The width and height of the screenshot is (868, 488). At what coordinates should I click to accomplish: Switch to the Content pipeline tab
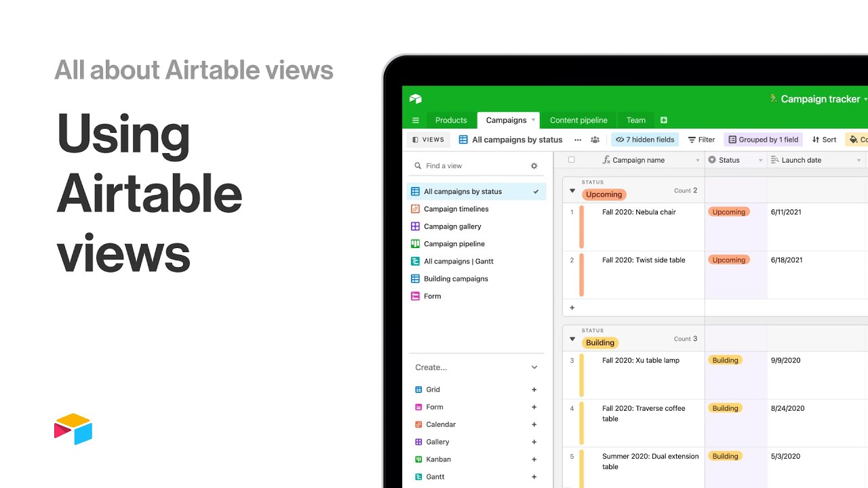pyautogui.click(x=578, y=121)
